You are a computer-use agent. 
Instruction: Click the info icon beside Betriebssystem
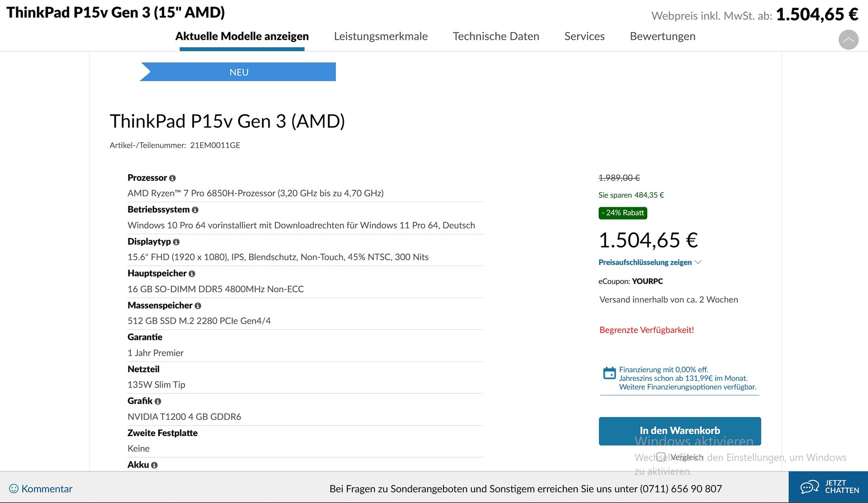[195, 210]
